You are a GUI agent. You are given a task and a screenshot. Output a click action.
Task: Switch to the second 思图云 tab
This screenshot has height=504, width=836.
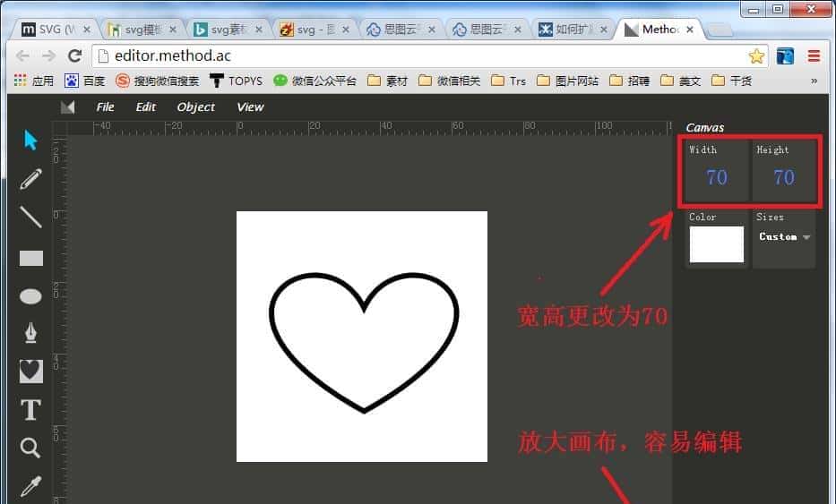coord(485,30)
